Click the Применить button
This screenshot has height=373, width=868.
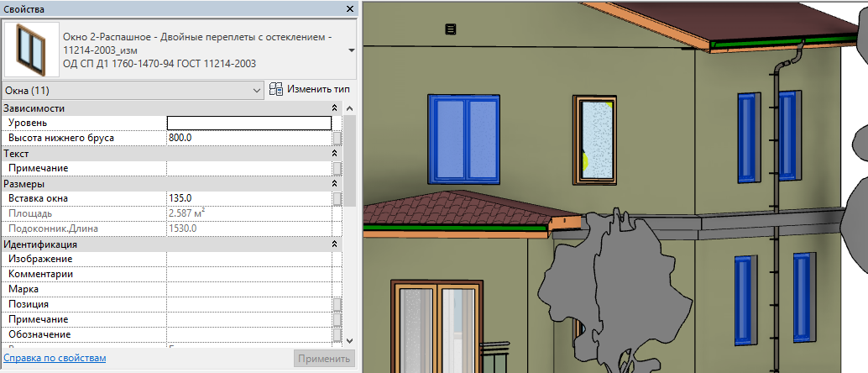click(x=324, y=359)
